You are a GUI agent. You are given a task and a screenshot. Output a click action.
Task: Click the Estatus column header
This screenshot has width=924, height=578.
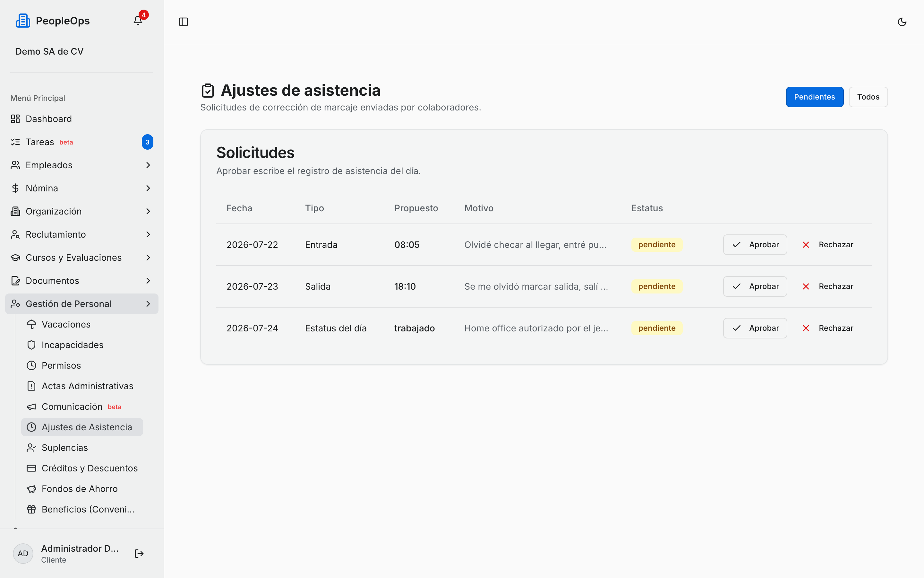point(647,208)
